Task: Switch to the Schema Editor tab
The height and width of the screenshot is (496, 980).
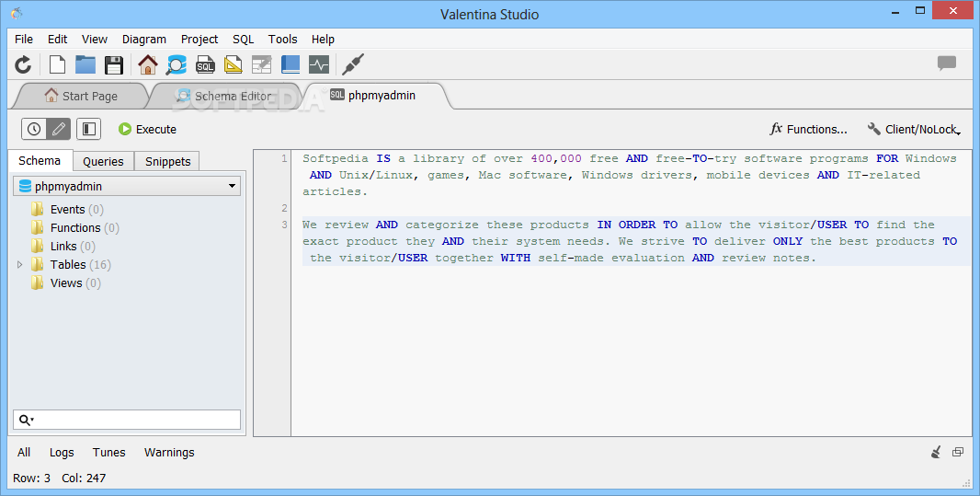Action: [x=225, y=96]
